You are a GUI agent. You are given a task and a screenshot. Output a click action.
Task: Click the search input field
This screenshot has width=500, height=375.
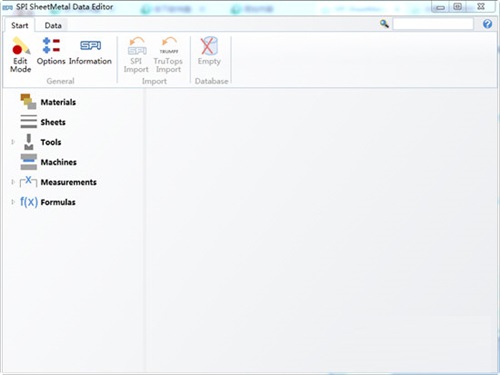click(x=433, y=24)
